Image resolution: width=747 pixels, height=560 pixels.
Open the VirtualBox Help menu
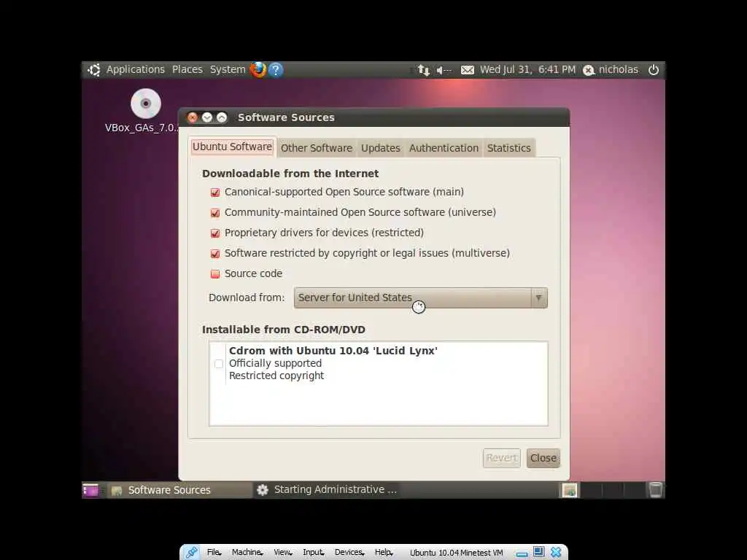tap(384, 553)
